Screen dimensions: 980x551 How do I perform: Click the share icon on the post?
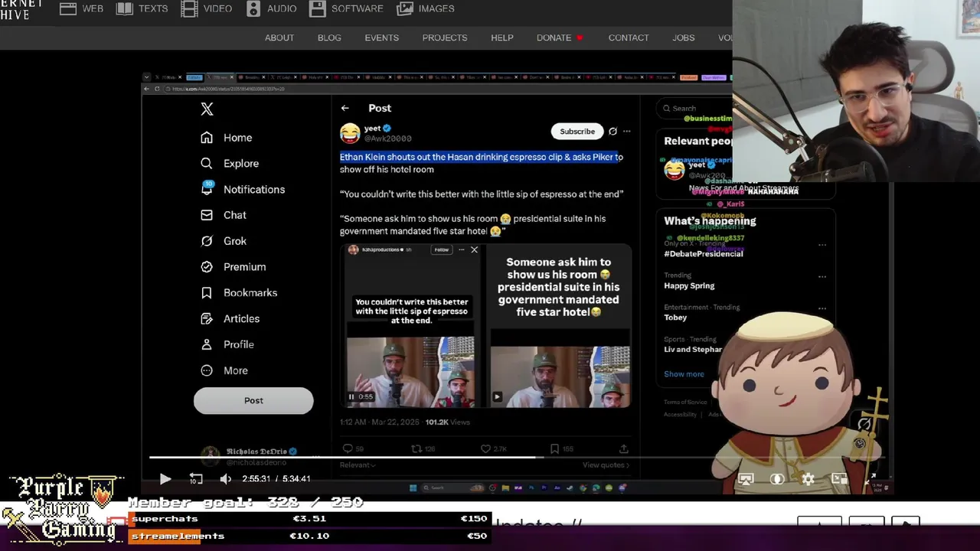624,449
